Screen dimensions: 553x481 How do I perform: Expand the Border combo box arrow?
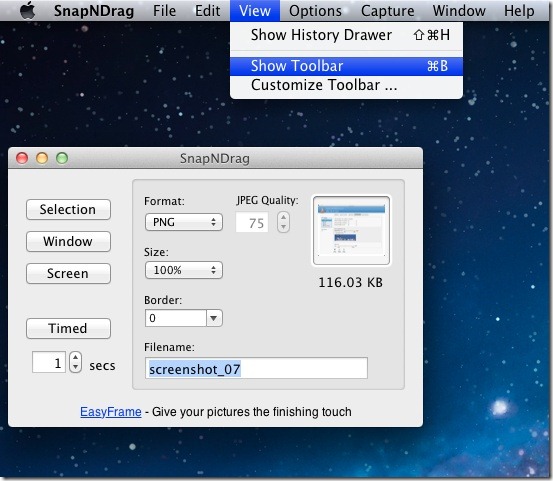(214, 318)
